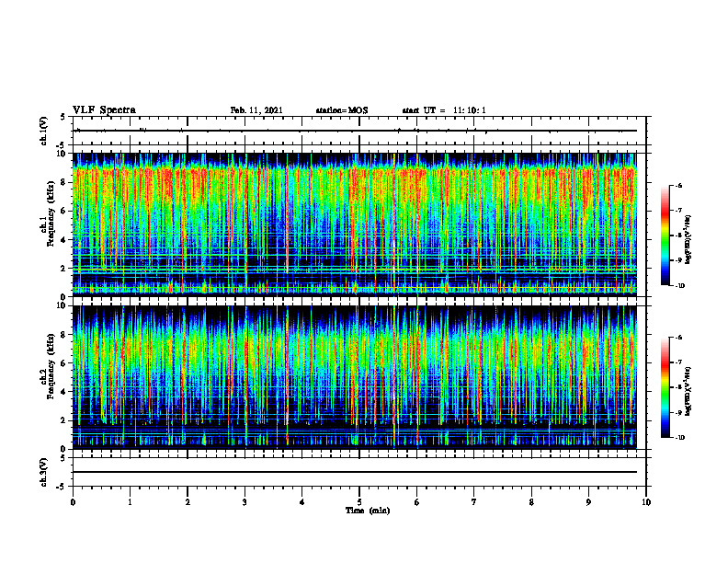Select the date text "Feb. 11, 2021"

pos(256,110)
